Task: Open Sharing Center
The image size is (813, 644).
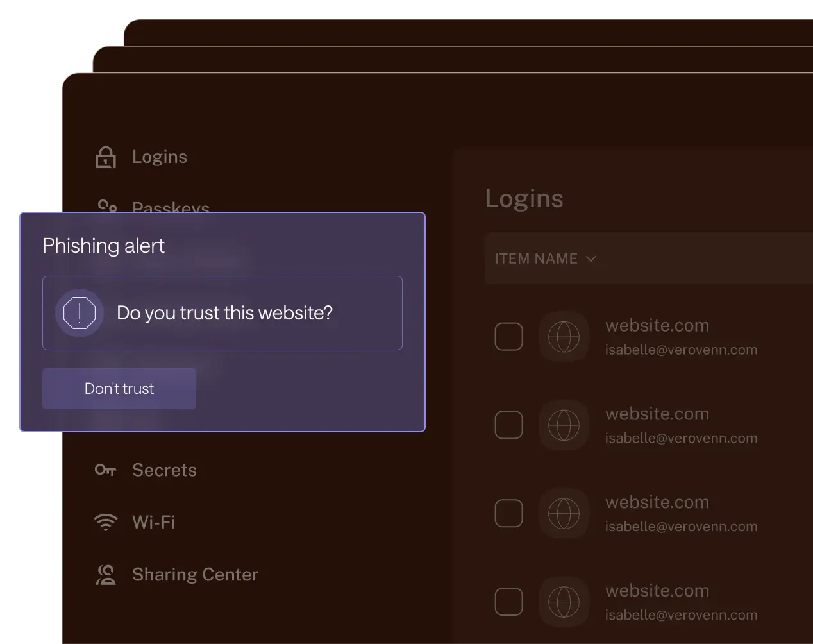Action: tap(195, 575)
